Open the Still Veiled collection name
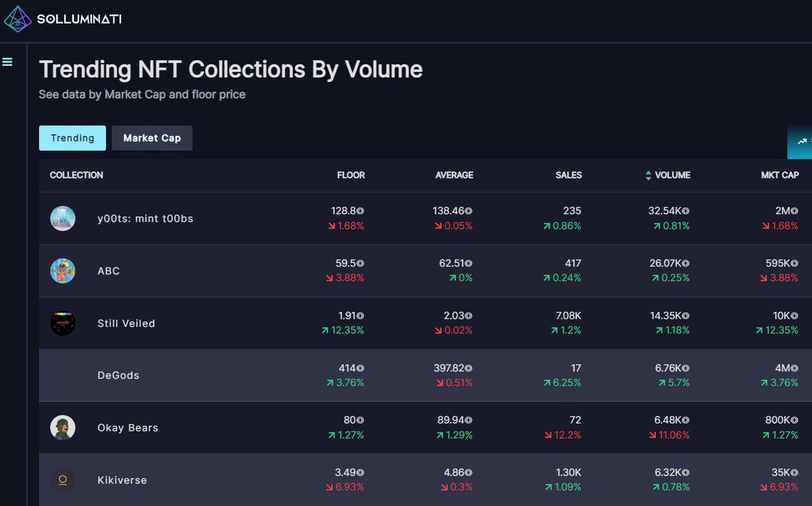Screen dimensions: 812x506 126,323
